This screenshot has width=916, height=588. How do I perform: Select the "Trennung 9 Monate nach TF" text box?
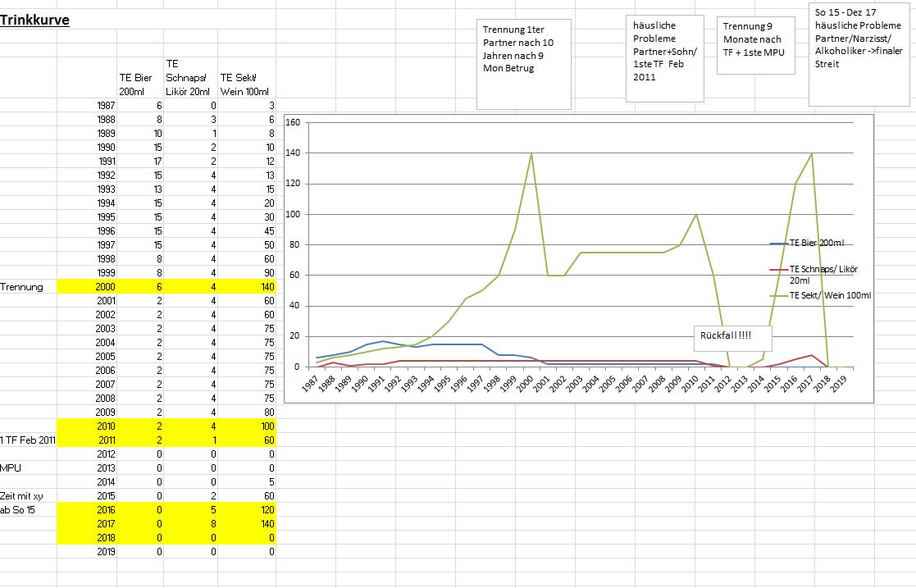click(755, 45)
